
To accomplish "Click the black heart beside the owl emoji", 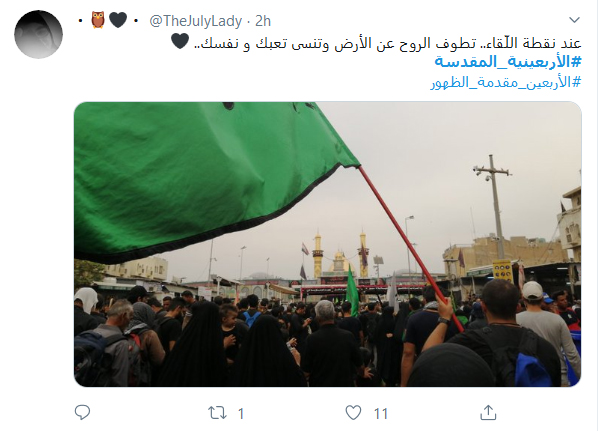I will pos(118,20).
